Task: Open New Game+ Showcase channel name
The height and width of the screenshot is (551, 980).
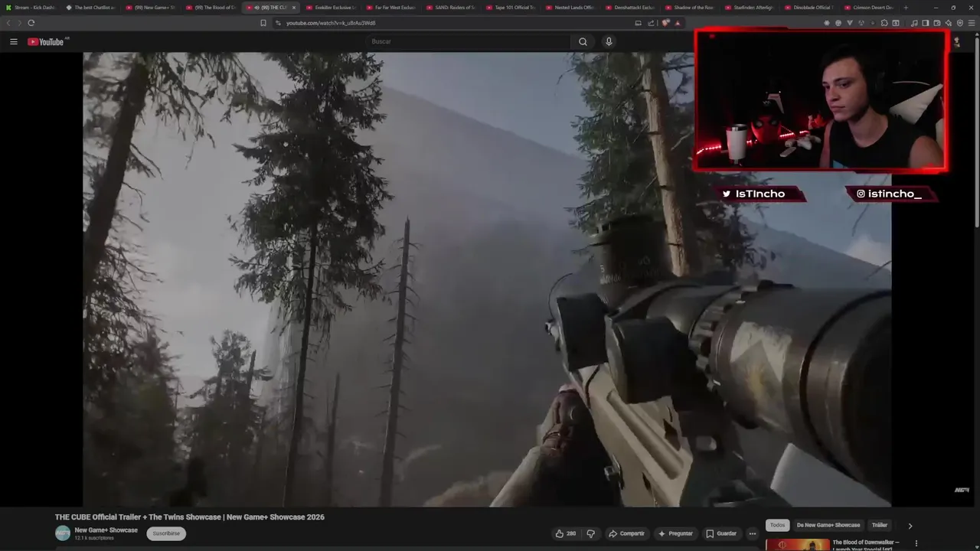Action: pos(106,530)
